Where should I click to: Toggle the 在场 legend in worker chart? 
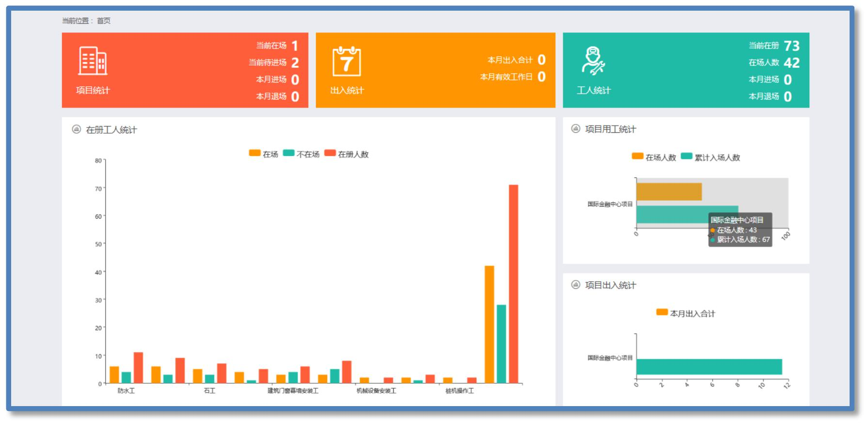coord(263,154)
